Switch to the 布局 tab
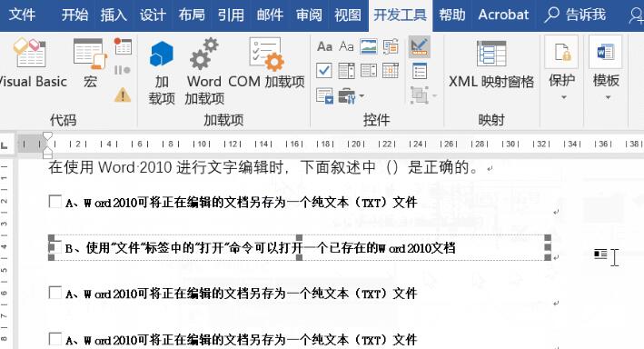Viewport: 644px width, 349px height. (192, 15)
